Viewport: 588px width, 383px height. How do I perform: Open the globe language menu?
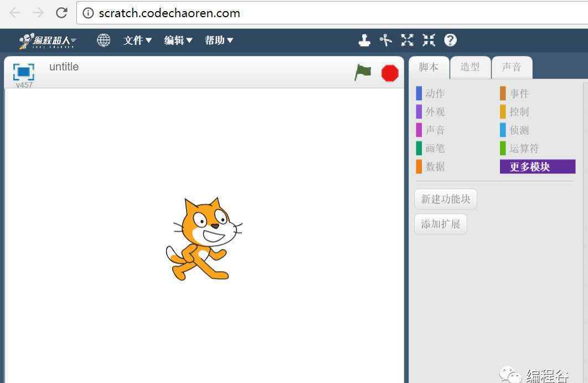104,40
